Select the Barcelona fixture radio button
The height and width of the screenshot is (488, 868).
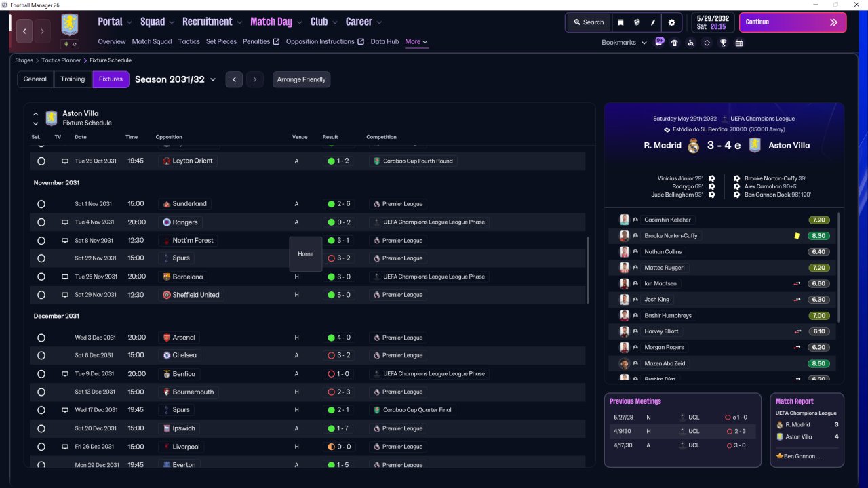(x=41, y=277)
